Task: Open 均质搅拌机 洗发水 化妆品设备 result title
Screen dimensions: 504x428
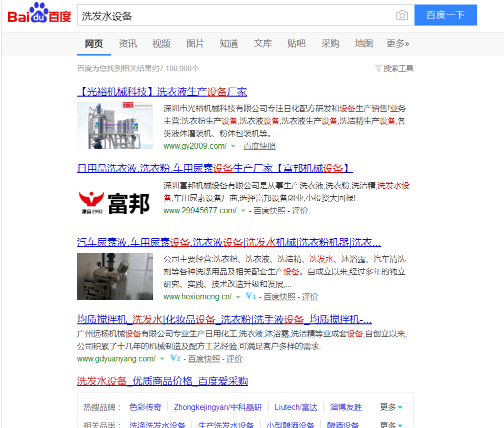Action: pos(224,319)
